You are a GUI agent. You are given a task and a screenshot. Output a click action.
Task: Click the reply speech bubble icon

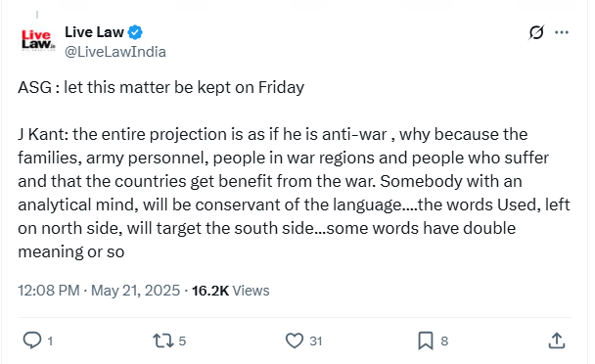point(32,341)
